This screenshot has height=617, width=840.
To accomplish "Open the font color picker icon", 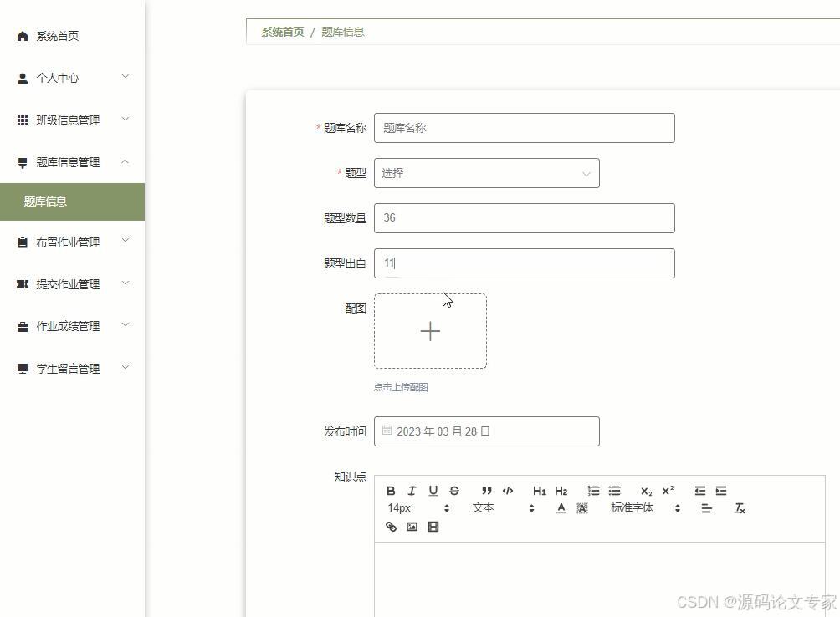I will (561, 508).
